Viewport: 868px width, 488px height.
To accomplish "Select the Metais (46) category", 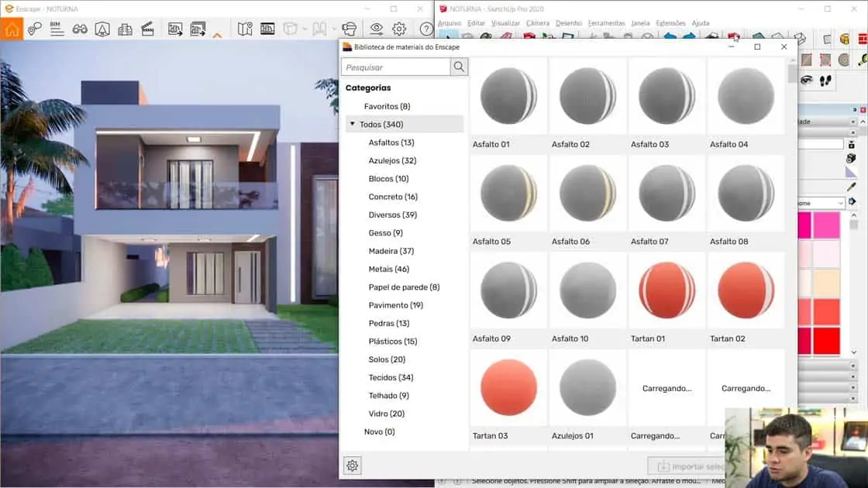I will (x=388, y=269).
